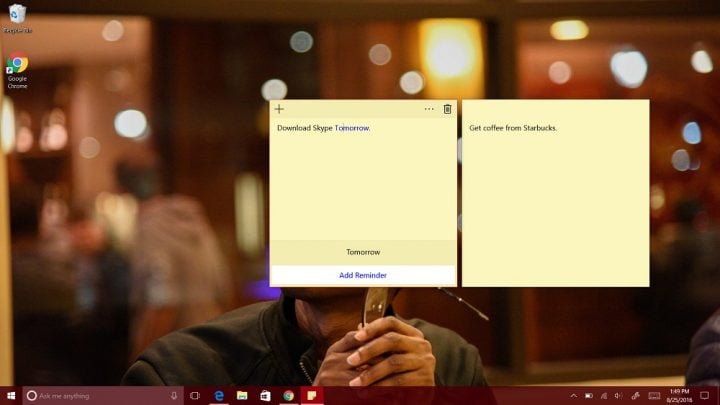Click the 'Get coffee from Starbucks.' note text
Screen dimensions: 720x405
click(513, 128)
